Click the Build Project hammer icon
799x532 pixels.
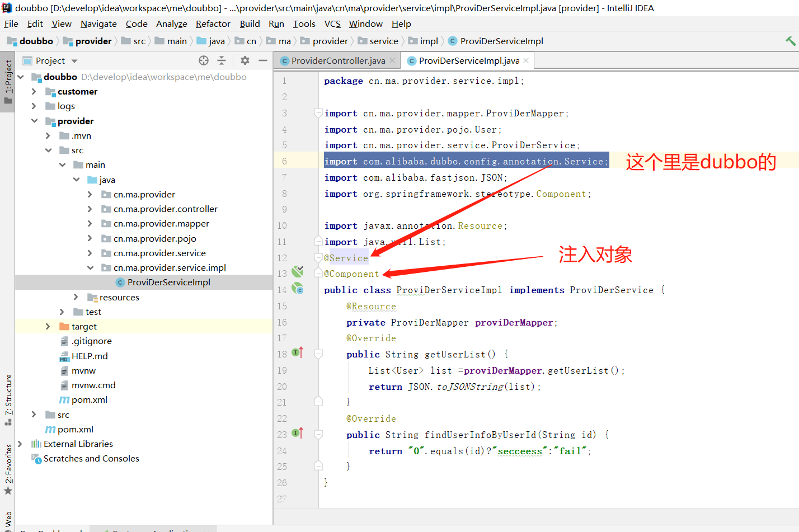click(x=790, y=41)
